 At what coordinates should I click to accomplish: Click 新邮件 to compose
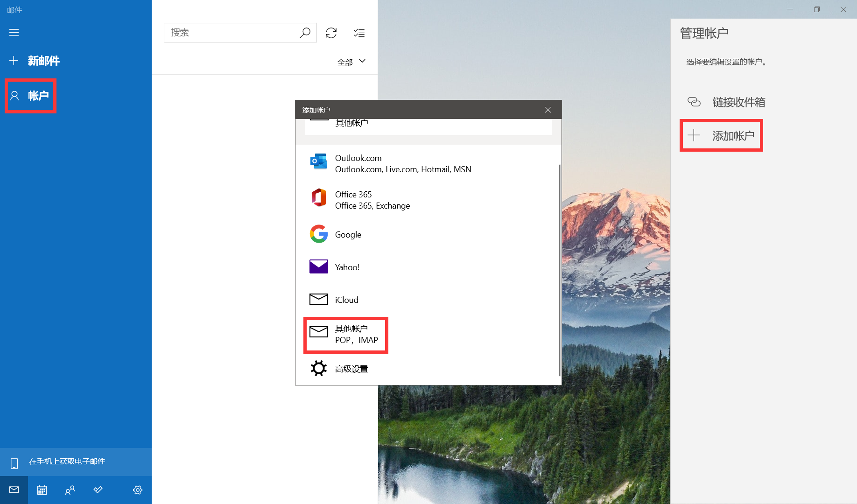click(44, 61)
